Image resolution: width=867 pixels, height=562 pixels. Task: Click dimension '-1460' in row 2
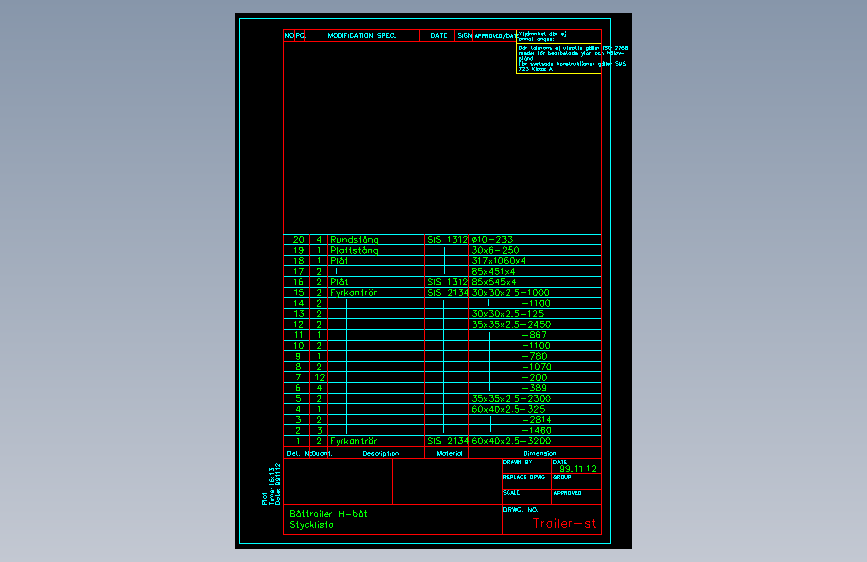tap(536, 430)
